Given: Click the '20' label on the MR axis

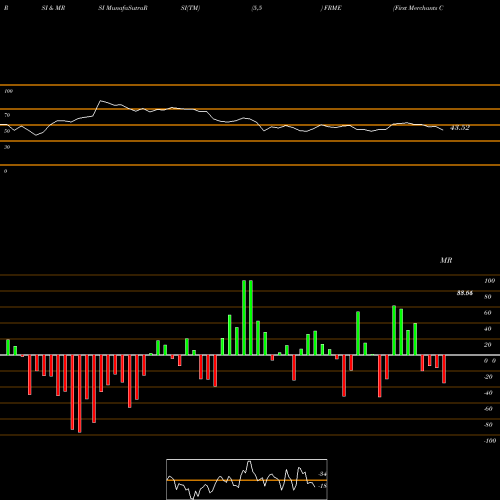Looking at the screenshot, I should click(x=488, y=345).
